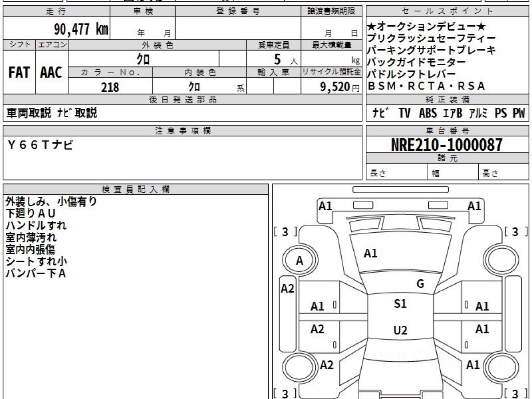Screen dimensions: 532x399
Task: Click the 諸元 header
Action: pyautogui.click(x=447, y=158)
